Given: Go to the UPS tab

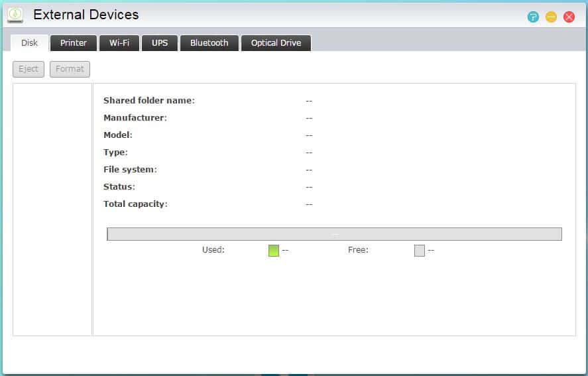Looking at the screenshot, I should 160,43.
